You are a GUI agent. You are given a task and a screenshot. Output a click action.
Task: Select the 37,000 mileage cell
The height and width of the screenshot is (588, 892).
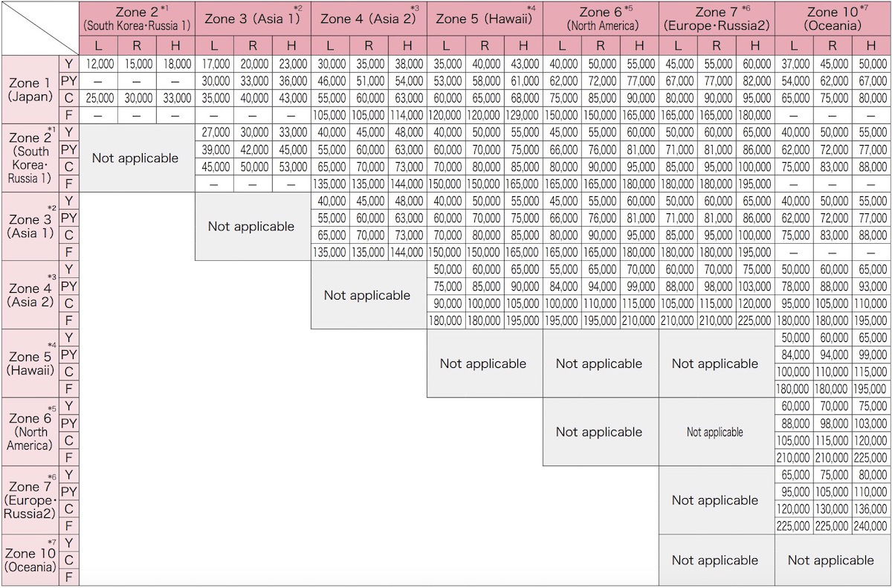click(x=795, y=65)
